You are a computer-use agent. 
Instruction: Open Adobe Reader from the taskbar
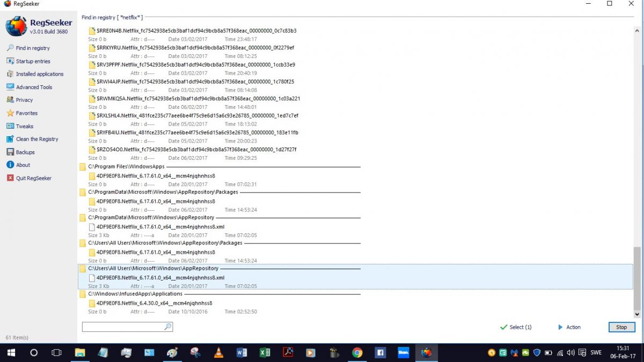288,353
